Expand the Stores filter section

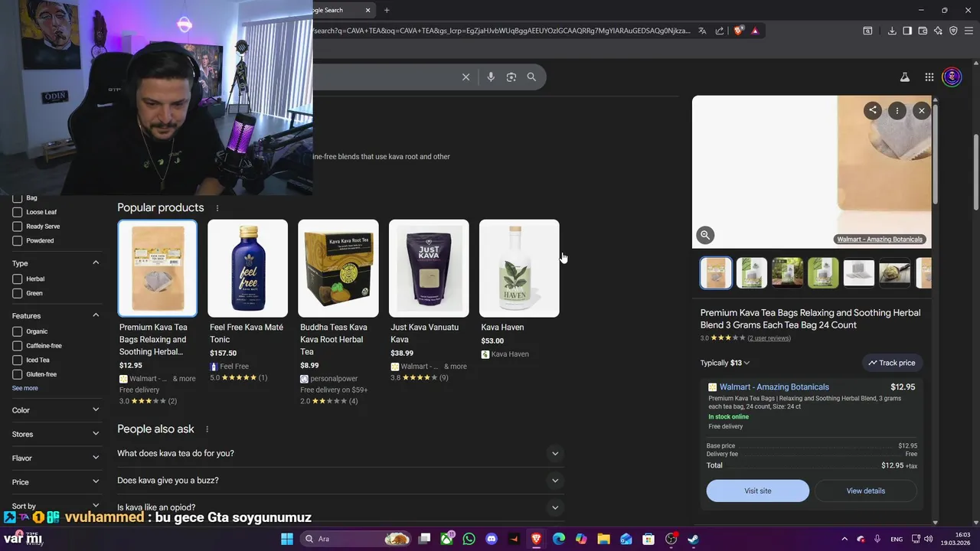96,434
